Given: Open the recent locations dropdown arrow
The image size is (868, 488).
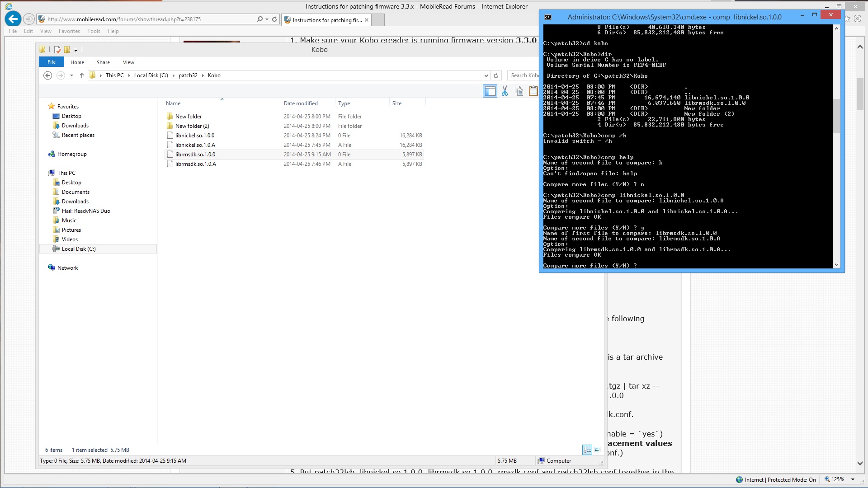Looking at the screenshot, I should point(71,75).
